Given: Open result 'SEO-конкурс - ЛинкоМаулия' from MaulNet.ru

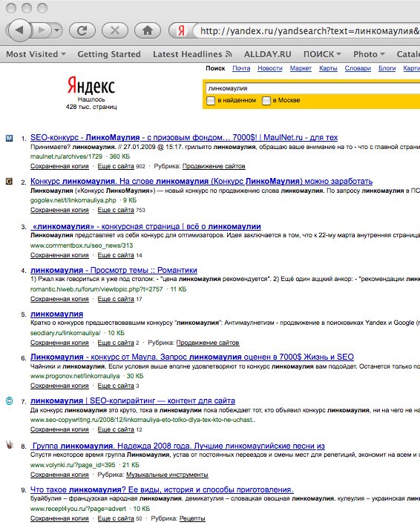Looking at the screenshot, I should (184, 137).
